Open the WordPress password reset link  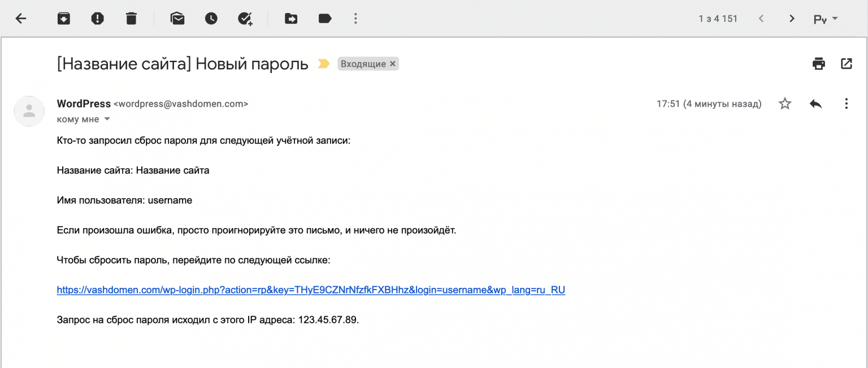311,290
